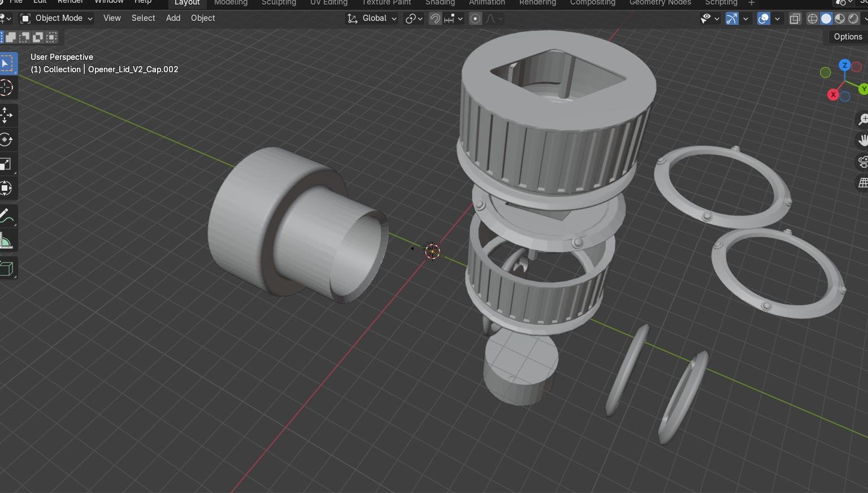Image resolution: width=868 pixels, height=493 pixels.
Task: Switch to Material Preview shading
Action: 840,19
